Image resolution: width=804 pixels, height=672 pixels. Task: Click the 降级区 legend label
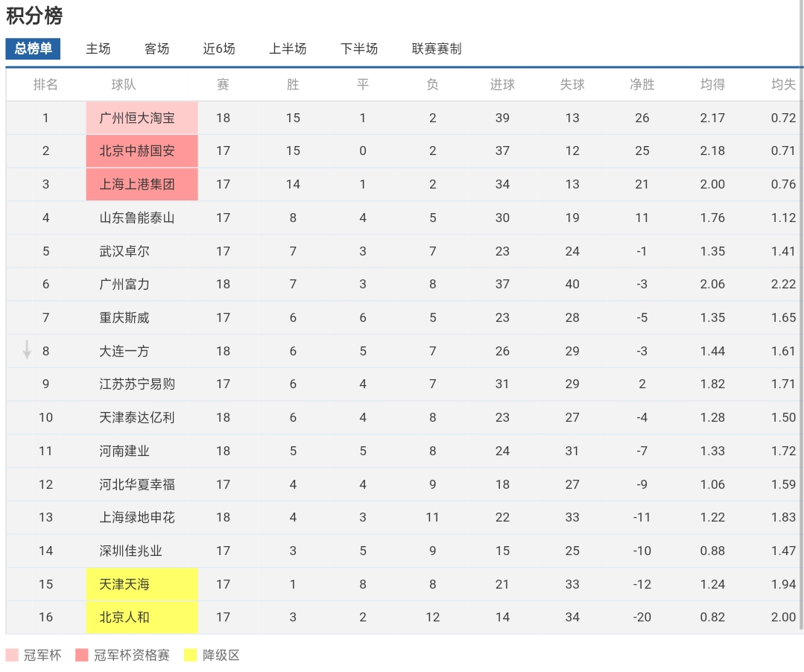pos(221,655)
